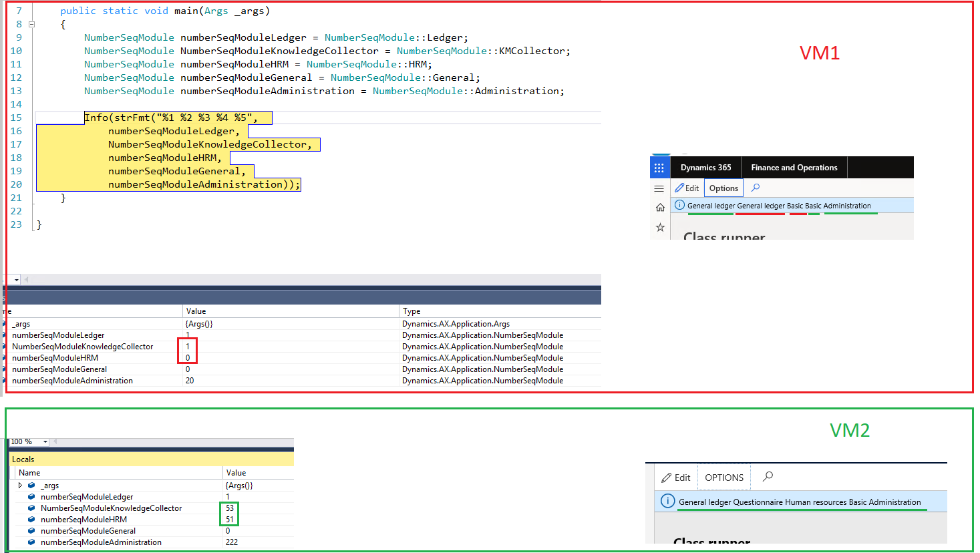Click line number 7 in the editor gutter
The height and width of the screenshot is (553, 980).
click(19, 11)
